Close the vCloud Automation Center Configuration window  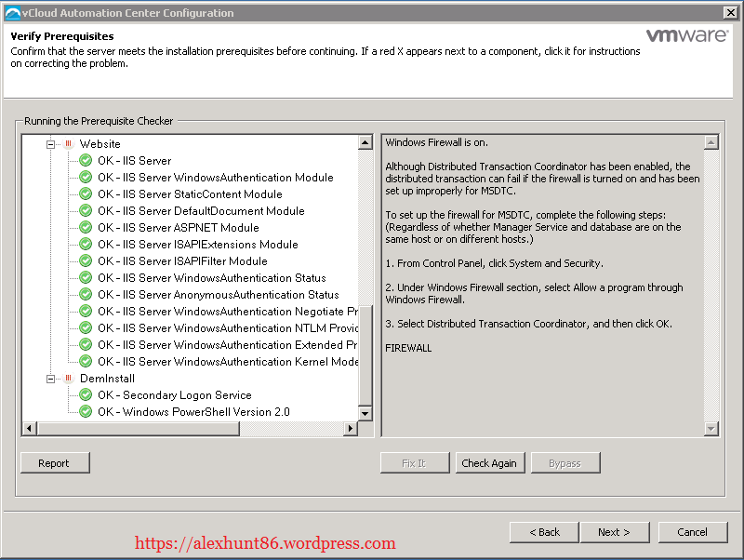(x=731, y=13)
